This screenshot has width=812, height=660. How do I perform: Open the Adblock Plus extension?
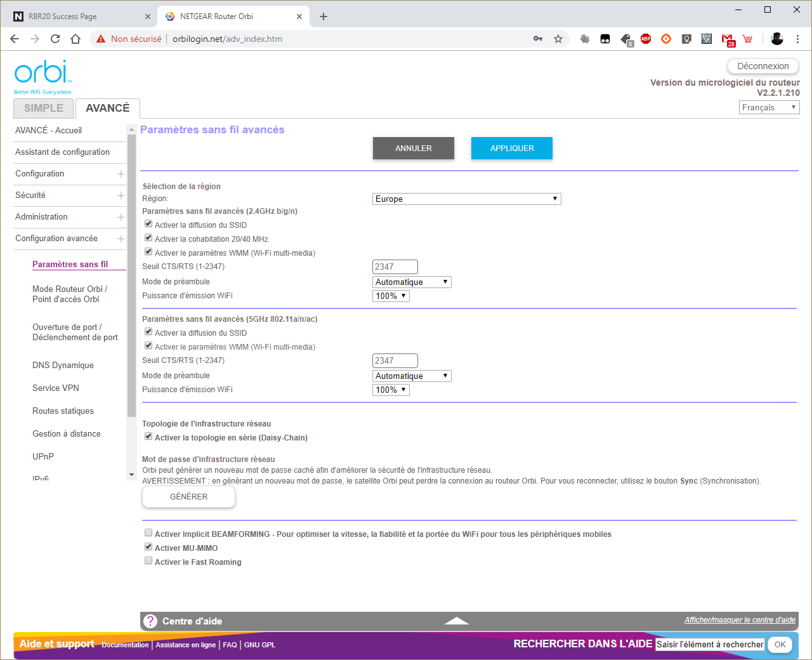tap(646, 39)
